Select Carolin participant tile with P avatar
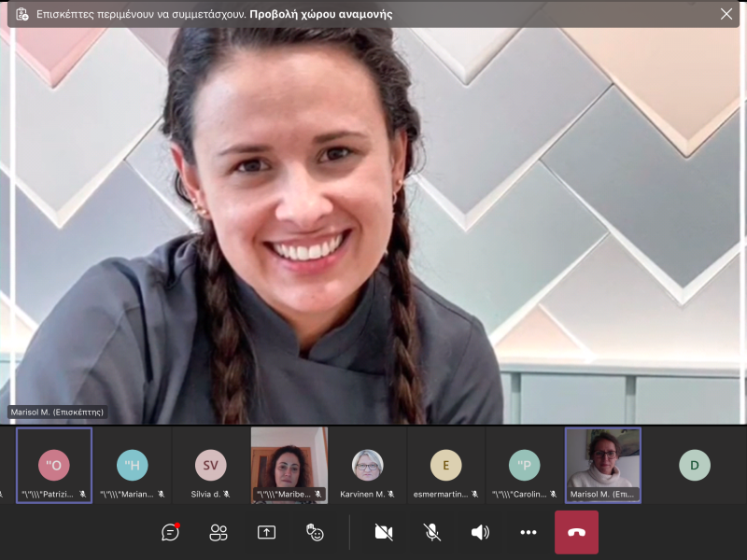This screenshot has height=560, width=747. pyautogui.click(x=525, y=465)
